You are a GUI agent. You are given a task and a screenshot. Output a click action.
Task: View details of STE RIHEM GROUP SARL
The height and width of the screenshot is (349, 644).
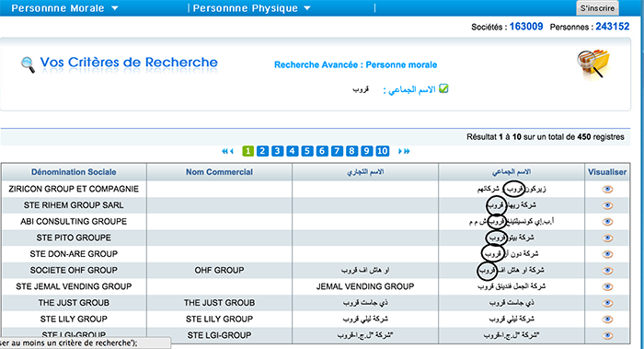[x=607, y=205]
